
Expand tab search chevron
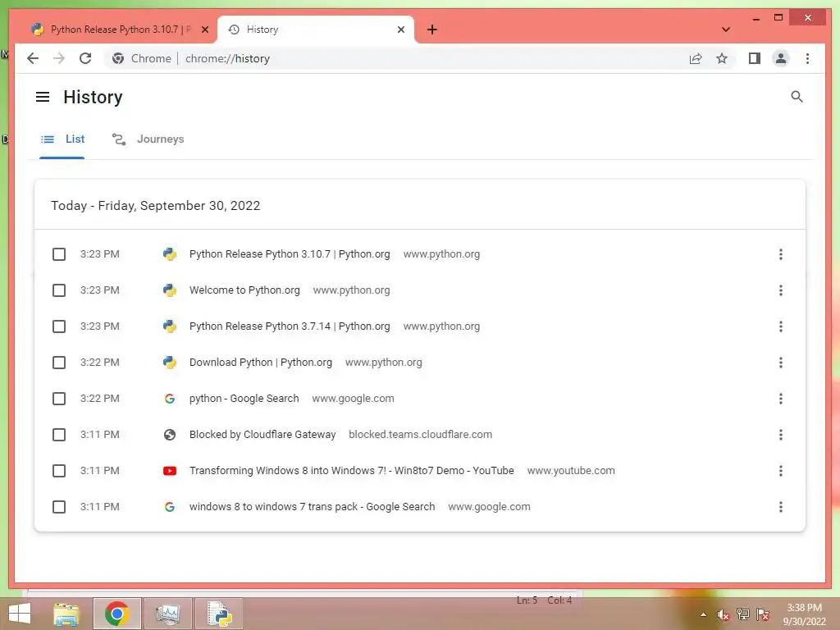pos(725,30)
